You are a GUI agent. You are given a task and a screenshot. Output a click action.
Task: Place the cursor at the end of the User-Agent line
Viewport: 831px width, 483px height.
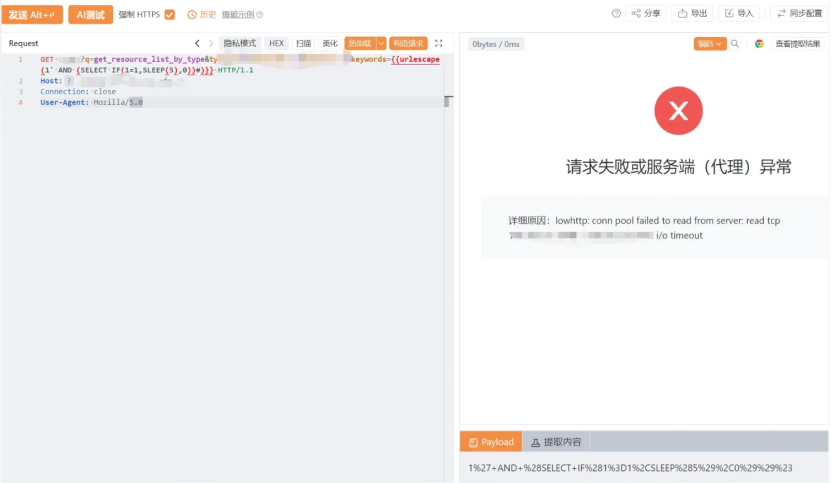coord(143,102)
